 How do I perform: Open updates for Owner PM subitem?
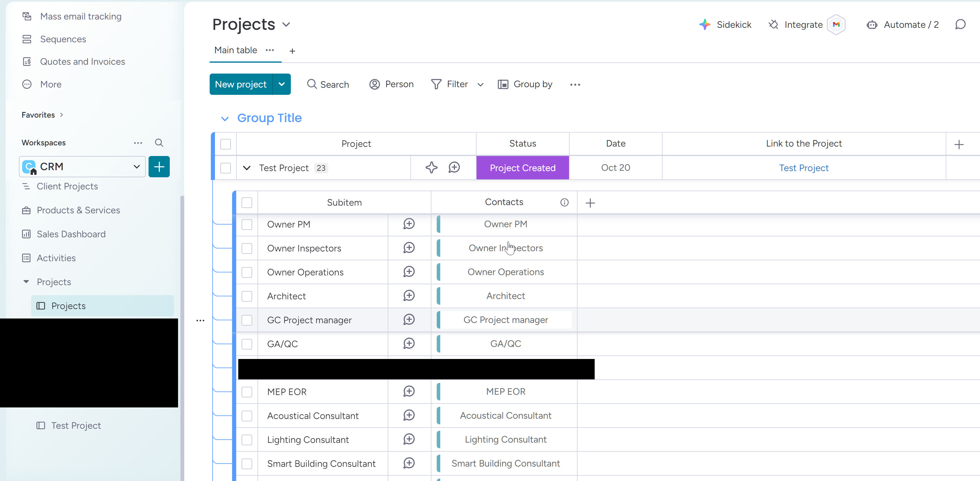tap(409, 224)
